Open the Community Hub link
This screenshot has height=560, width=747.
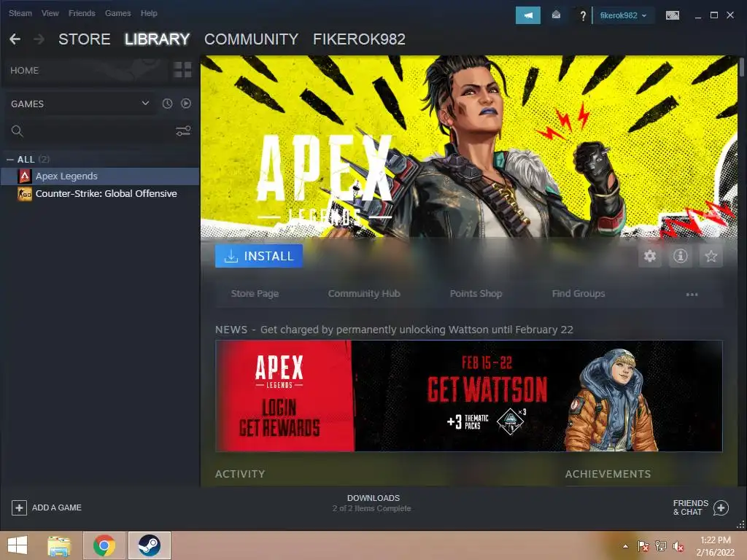[x=364, y=294]
